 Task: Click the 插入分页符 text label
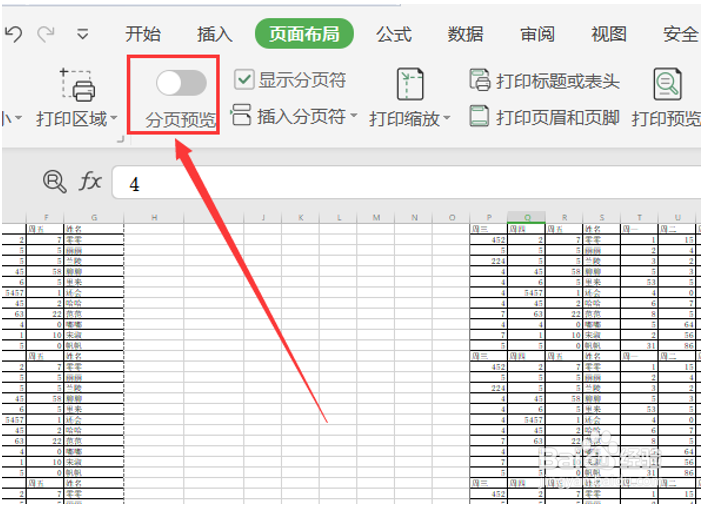pos(301,116)
